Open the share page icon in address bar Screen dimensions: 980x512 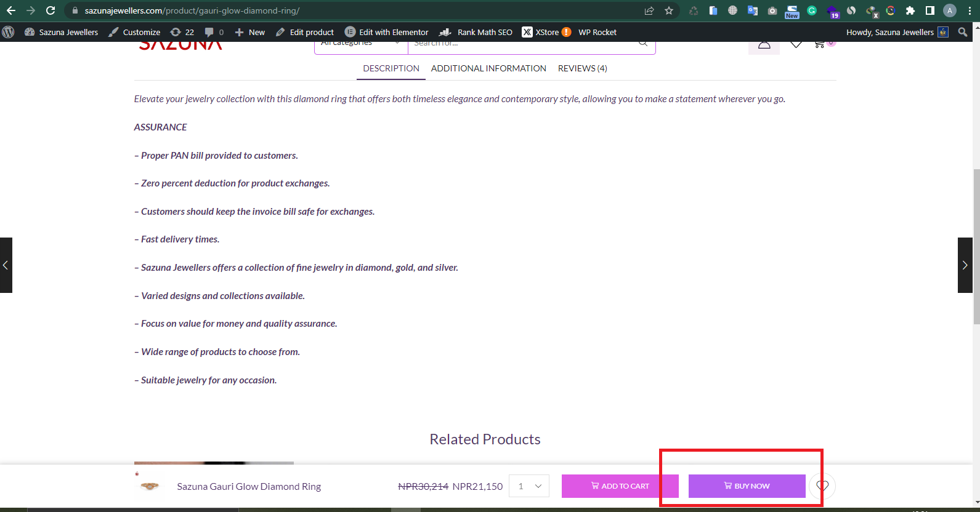tap(649, 10)
